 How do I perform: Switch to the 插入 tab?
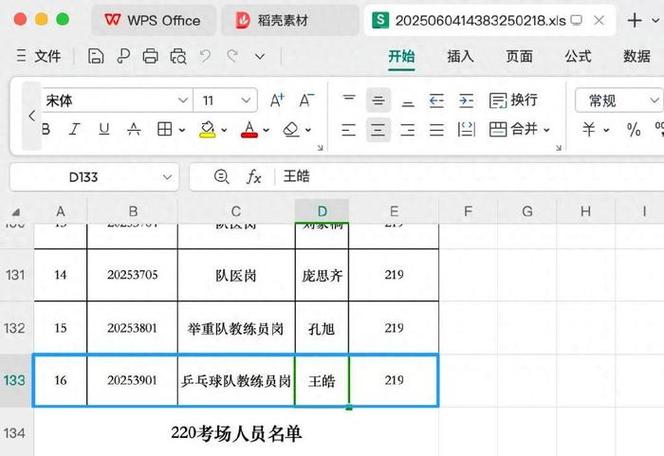pyautogui.click(x=460, y=56)
